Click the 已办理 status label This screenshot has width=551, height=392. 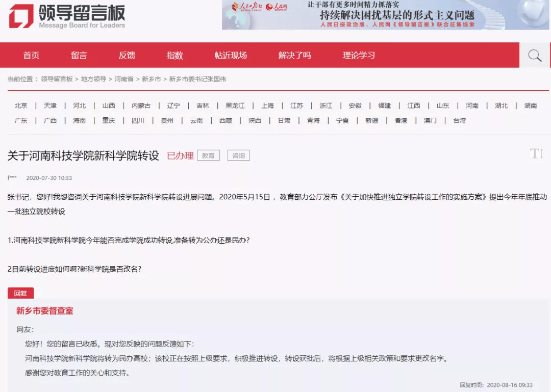(181, 155)
